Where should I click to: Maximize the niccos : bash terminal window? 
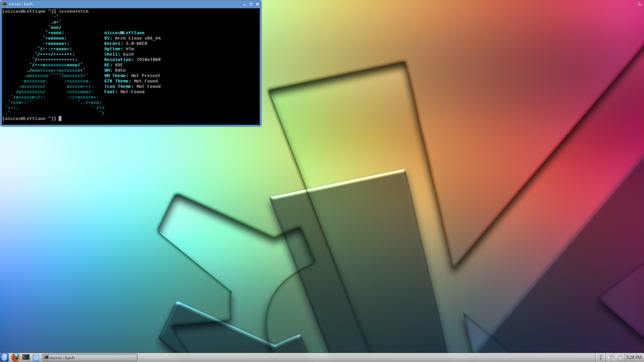tap(250, 4)
